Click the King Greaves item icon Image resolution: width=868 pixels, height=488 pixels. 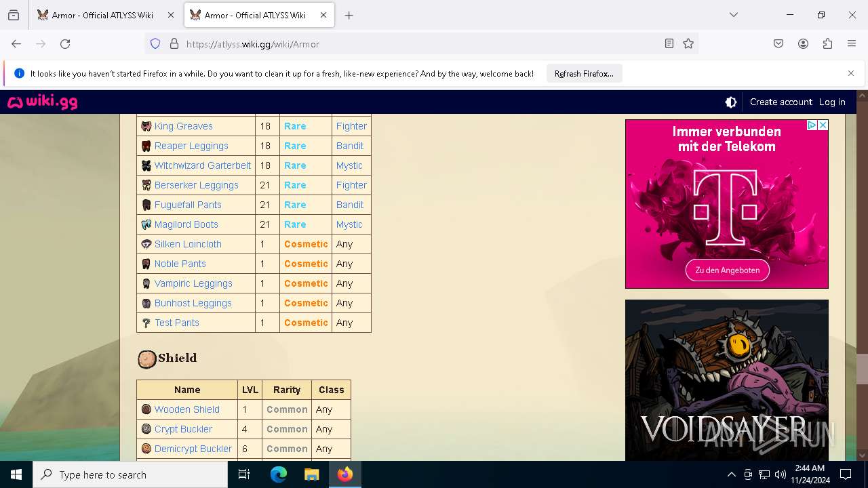146,126
